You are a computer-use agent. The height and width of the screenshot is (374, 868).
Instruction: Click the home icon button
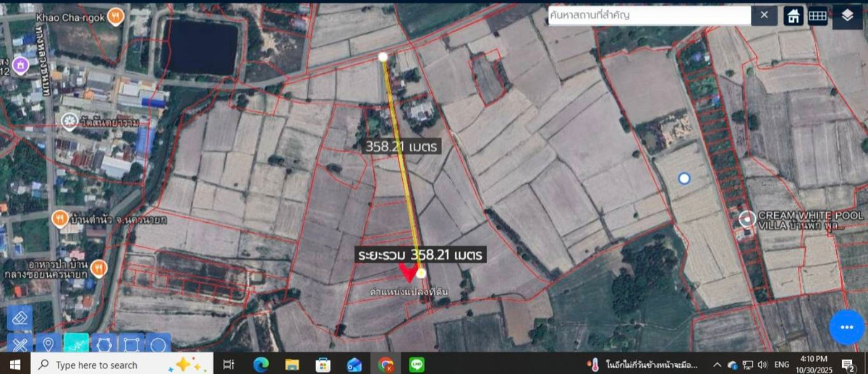coord(793,16)
